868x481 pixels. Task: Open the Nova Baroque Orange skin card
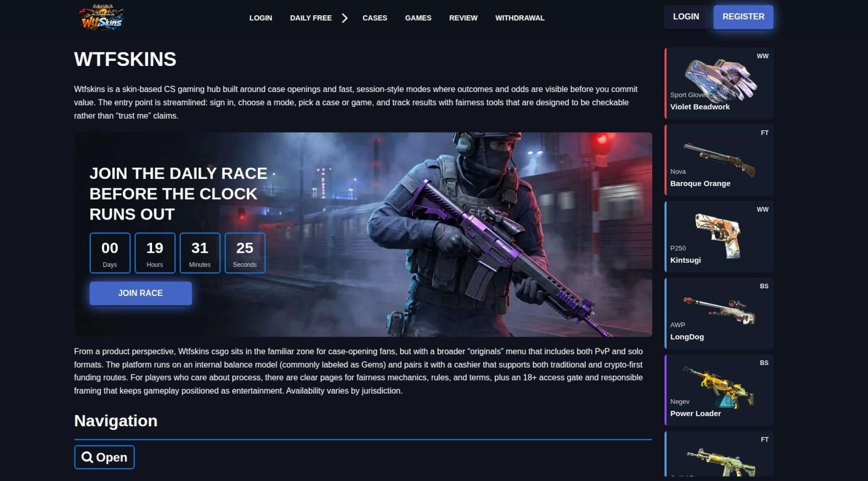pos(719,160)
